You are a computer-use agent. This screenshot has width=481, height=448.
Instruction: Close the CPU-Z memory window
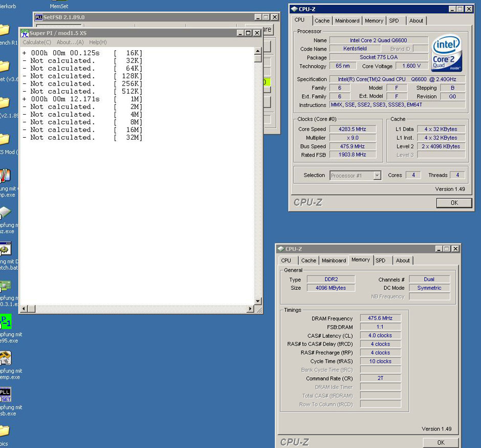455,249
